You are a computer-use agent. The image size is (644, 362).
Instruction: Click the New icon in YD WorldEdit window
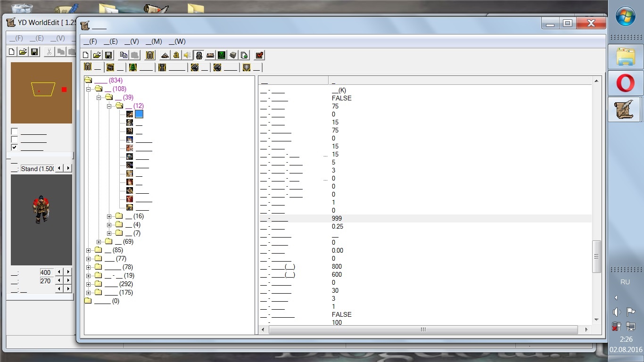coord(12,52)
